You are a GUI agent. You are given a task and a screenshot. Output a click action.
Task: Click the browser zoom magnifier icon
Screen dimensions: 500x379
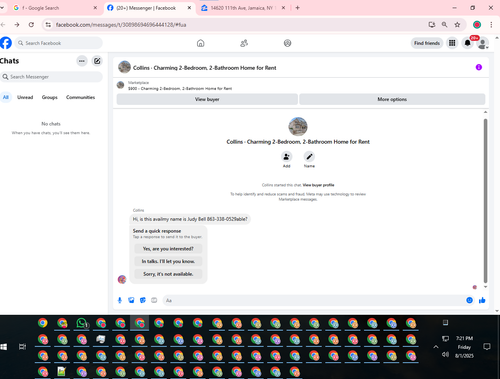[444, 25]
